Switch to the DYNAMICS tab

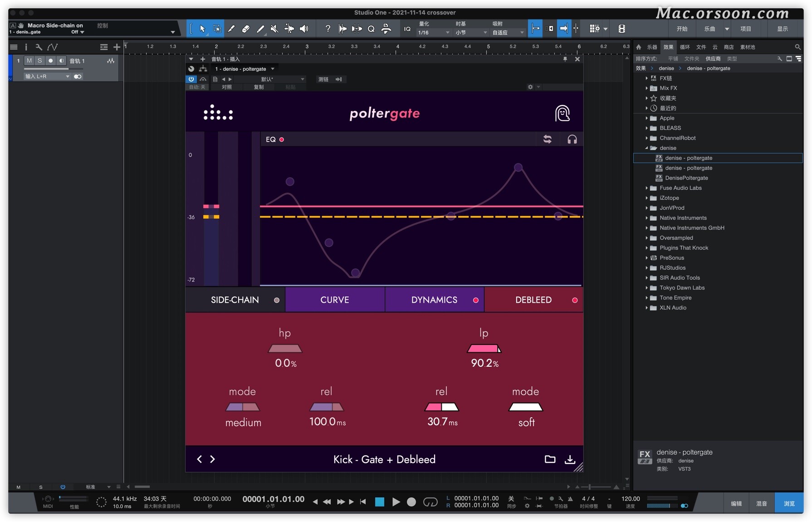coord(434,300)
